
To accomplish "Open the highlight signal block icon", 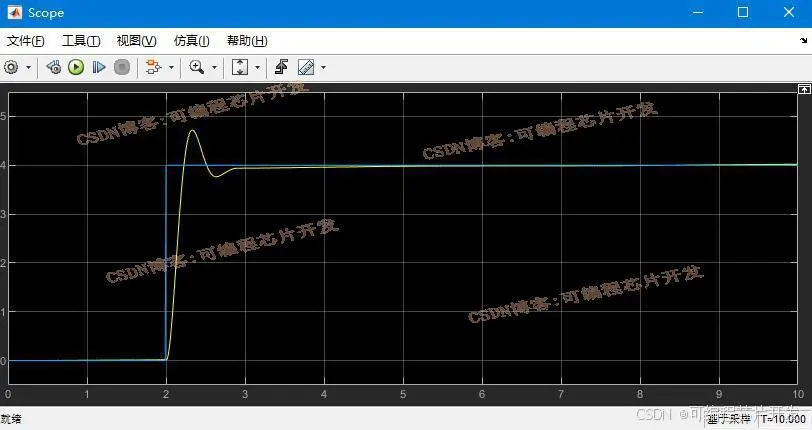I will click(153, 67).
